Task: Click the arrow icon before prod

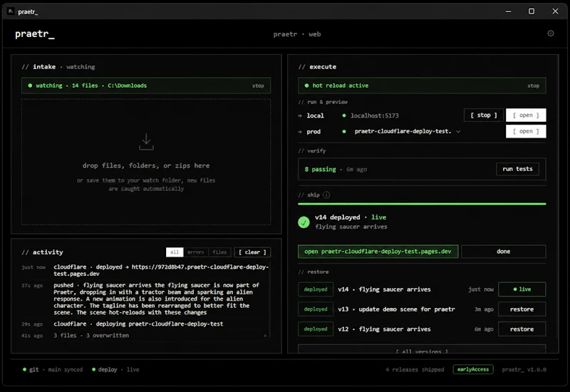Action: (x=300, y=132)
